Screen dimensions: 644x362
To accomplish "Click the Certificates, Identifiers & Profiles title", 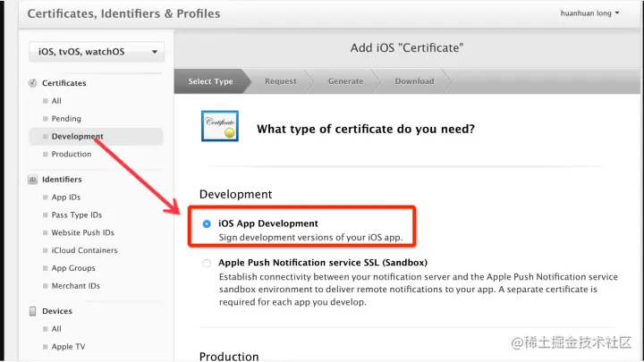I will [123, 13].
